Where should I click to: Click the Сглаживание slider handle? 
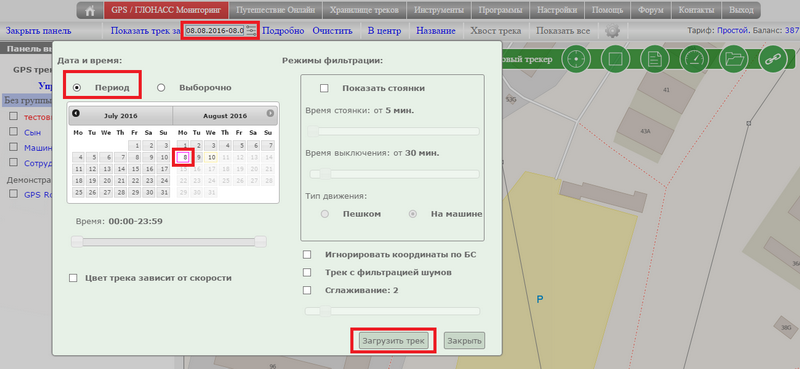coord(325,311)
